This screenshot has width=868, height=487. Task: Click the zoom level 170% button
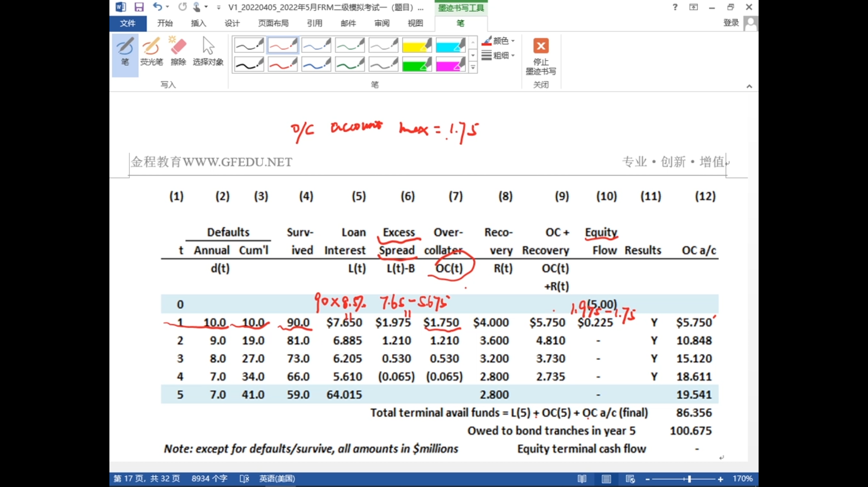coord(742,479)
